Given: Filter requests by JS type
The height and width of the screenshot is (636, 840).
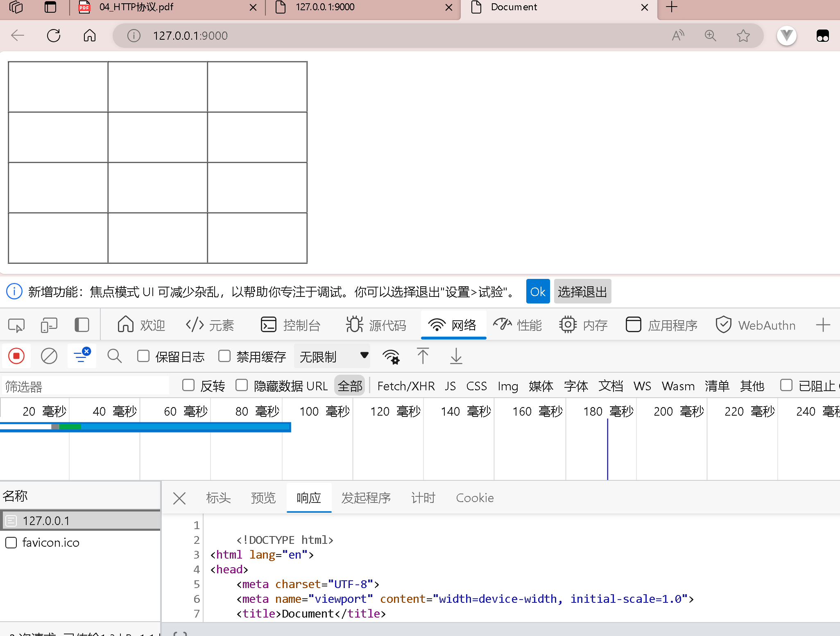Looking at the screenshot, I should [451, 386].
